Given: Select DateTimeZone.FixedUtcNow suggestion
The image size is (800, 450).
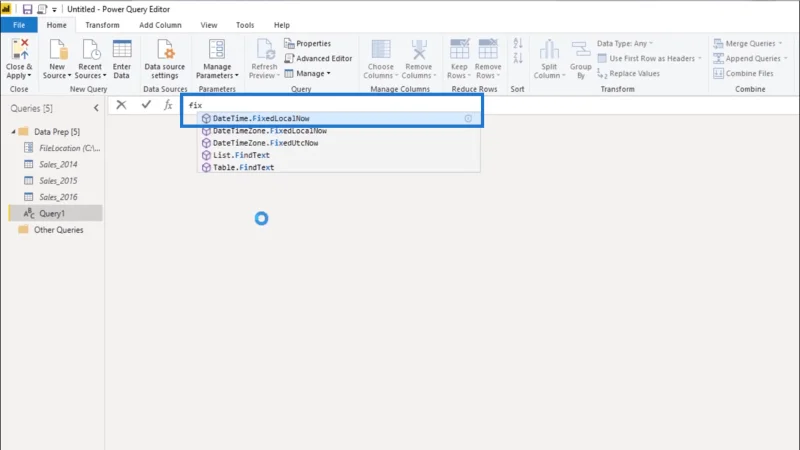Looking at the screenshot, I should (338, 143).
